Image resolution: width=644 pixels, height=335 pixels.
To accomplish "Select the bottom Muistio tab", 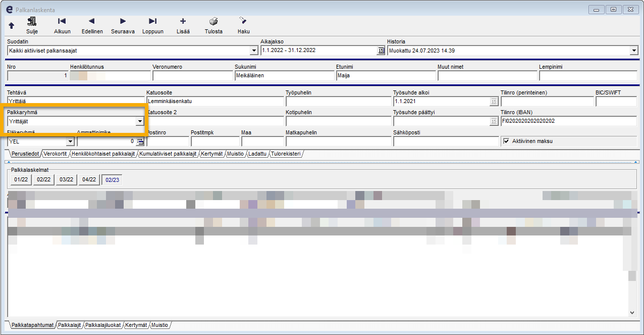I will [x=159, y=325].
